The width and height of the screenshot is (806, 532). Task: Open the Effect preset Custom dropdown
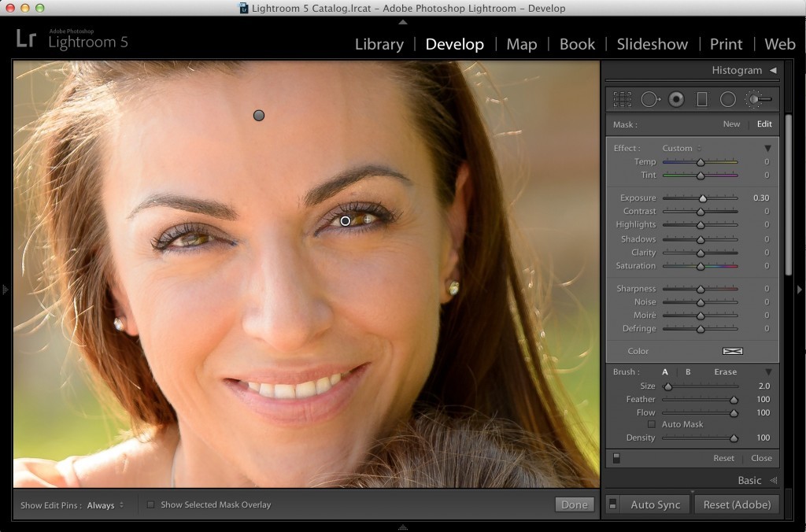tap(682, 148)
